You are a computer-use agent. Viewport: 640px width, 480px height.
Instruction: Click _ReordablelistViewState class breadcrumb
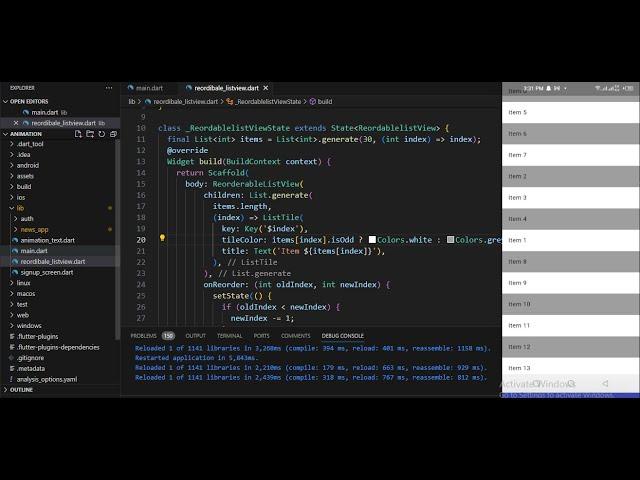point(264,102)
